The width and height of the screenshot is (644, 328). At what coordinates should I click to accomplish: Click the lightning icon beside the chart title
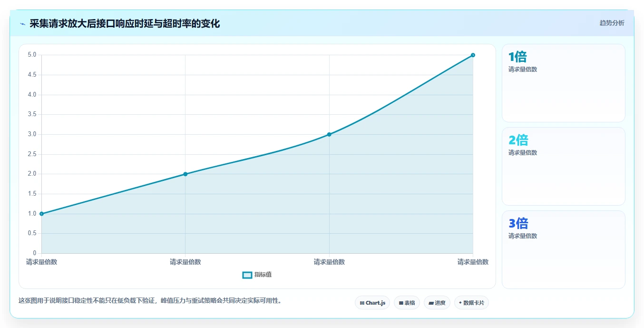coord(22,24)
